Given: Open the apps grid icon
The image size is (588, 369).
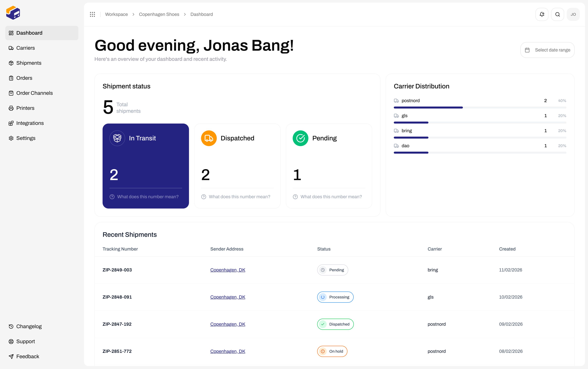Looking at the screenshot, I should pyautogui.click(x=92, y=14).
